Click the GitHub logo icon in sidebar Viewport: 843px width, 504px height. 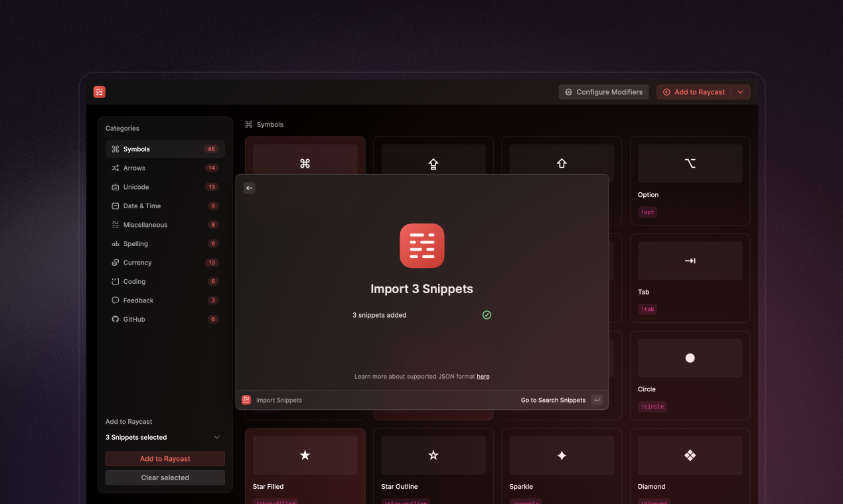[115, 320]
